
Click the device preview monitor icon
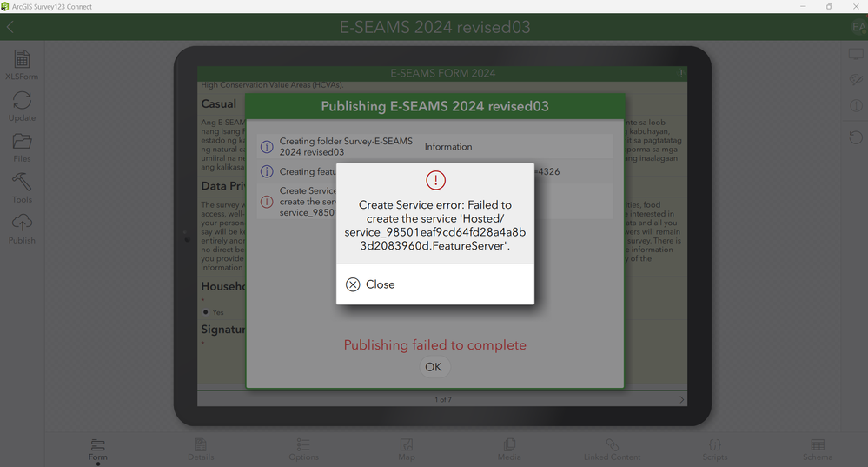point(856,54)
